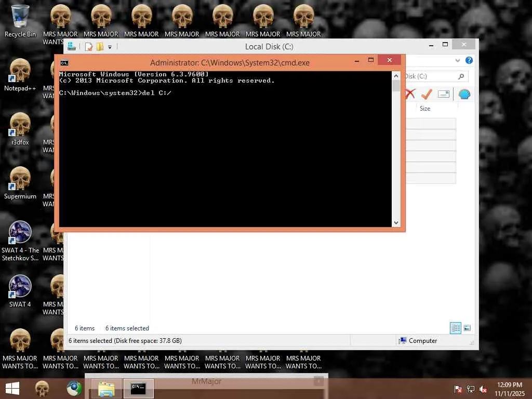This screenshot has width=532, height=399.
Task: Click the cmd.exe title bar system icon
Action: pos(64,63)
